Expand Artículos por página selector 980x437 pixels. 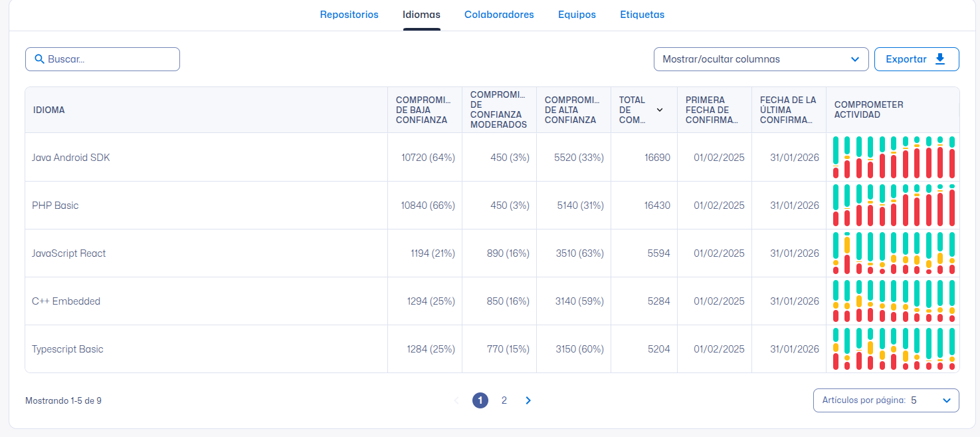[886, 400]
